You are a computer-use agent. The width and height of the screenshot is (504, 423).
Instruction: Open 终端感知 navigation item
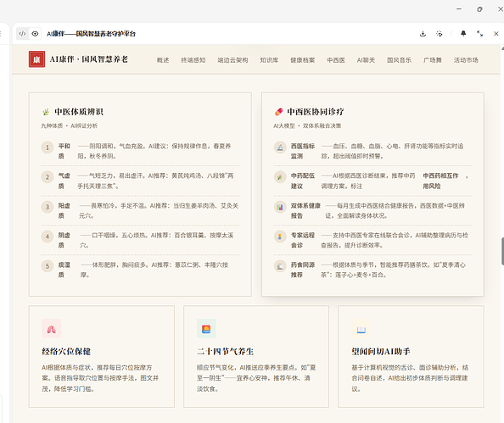pyautogui.click(x=193, y=60)
